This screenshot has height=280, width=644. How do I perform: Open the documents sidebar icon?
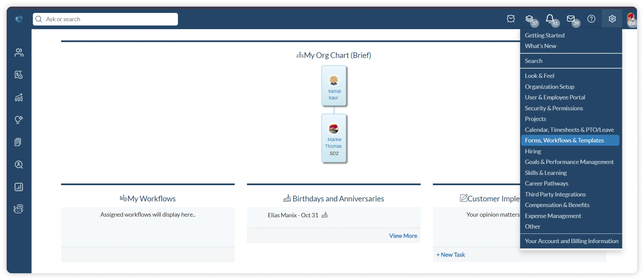click(18, 142)
